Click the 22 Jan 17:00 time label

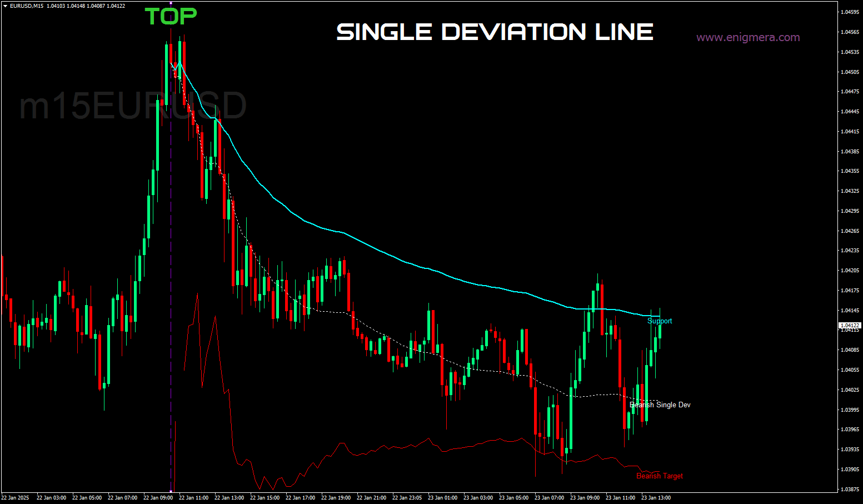(300, 498)
